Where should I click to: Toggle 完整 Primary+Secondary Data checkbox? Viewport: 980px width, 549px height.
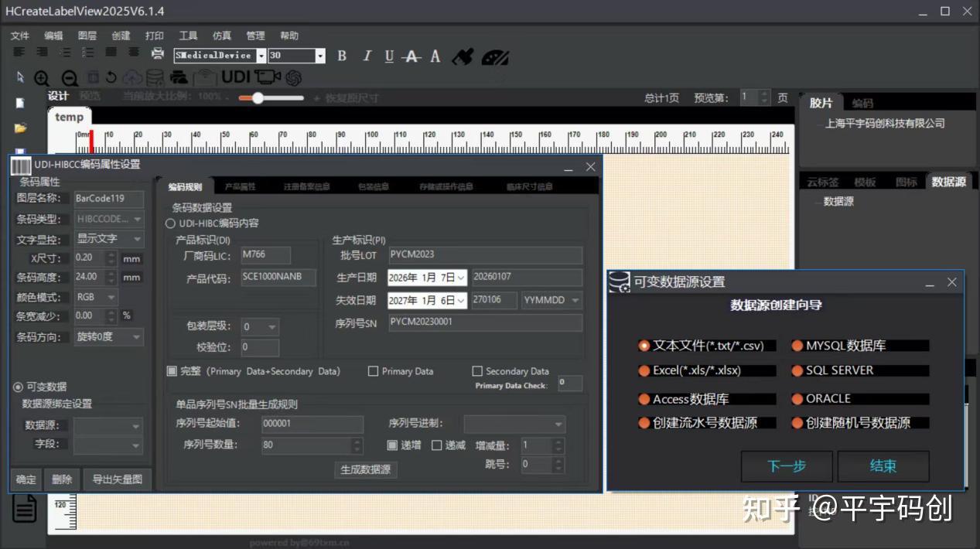click(172, 371)
